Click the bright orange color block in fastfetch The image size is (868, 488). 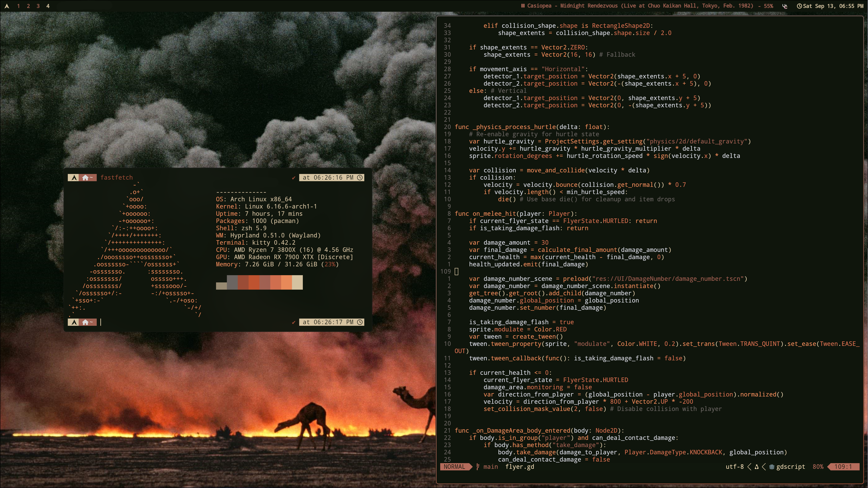286,282
